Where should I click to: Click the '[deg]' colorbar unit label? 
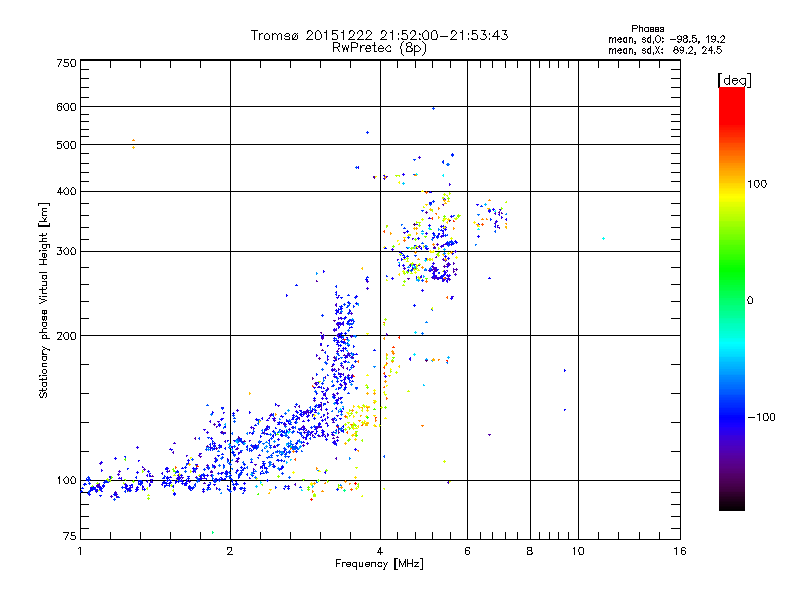coord(734,80)
